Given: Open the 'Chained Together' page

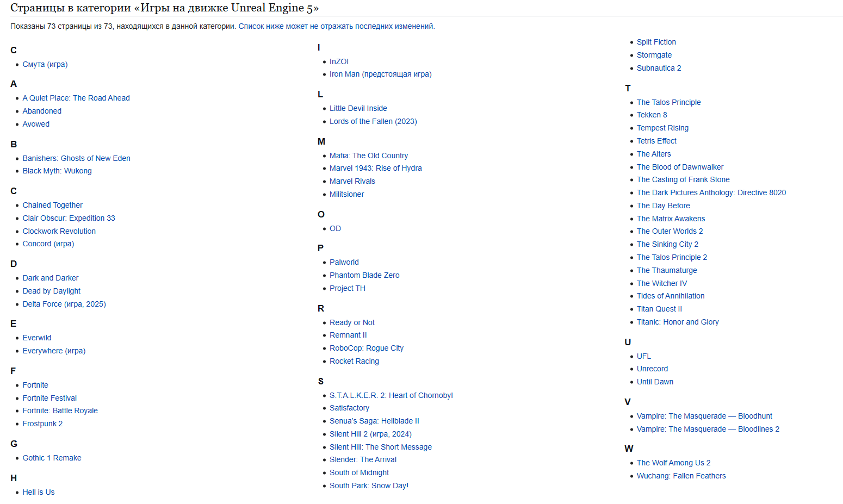Looking at the screenshot, I should point(53,205).
